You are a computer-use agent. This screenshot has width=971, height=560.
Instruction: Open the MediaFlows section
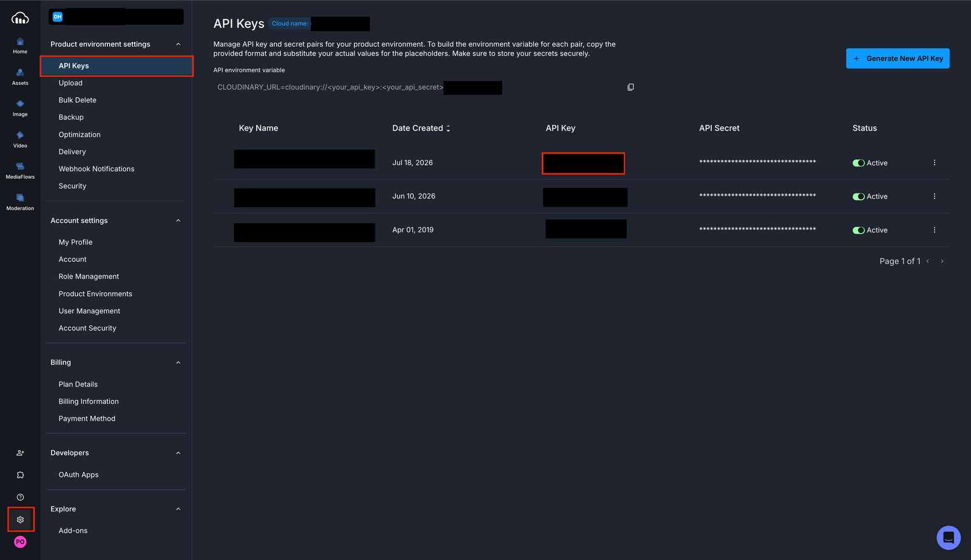(20, 170)
